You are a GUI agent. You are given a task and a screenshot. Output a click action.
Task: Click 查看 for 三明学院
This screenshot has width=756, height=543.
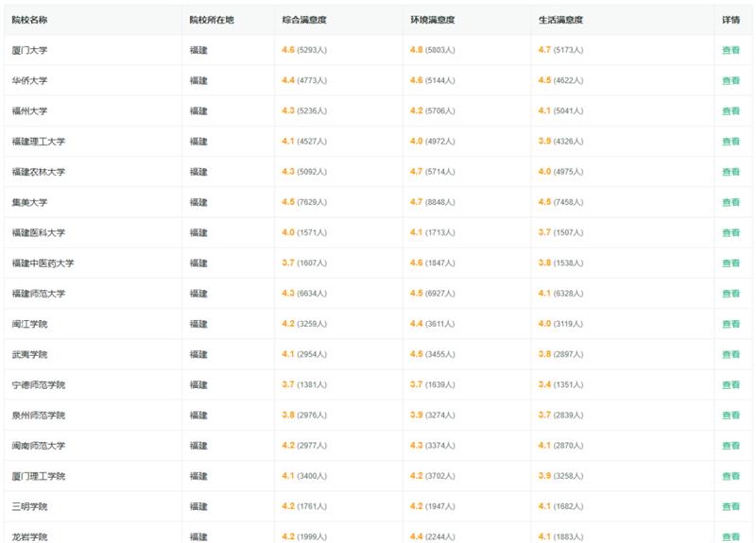pos(730,506)
